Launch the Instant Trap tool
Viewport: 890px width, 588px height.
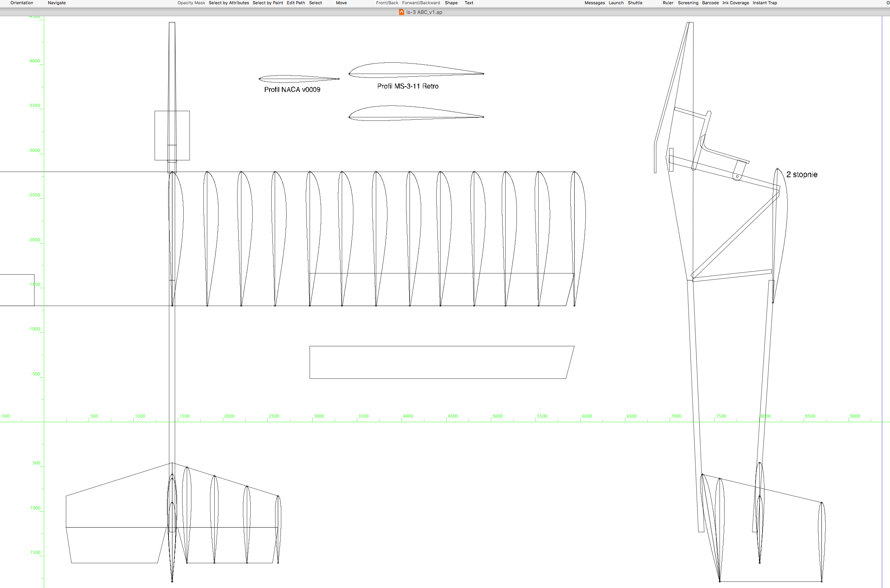pos(764,3)
